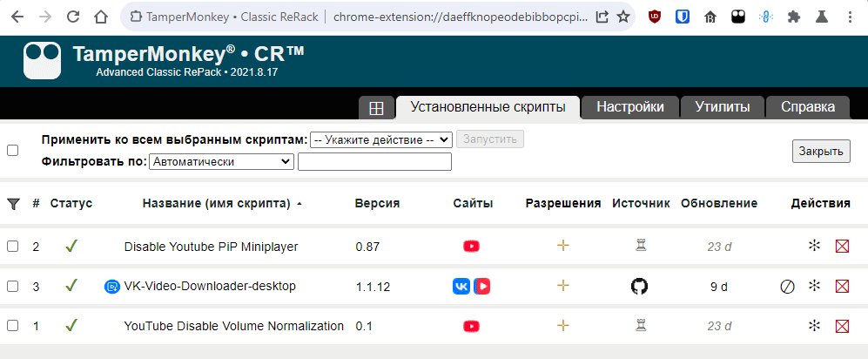Open the browser home page icon
This screenshot has height=359, width=868.
101,17
